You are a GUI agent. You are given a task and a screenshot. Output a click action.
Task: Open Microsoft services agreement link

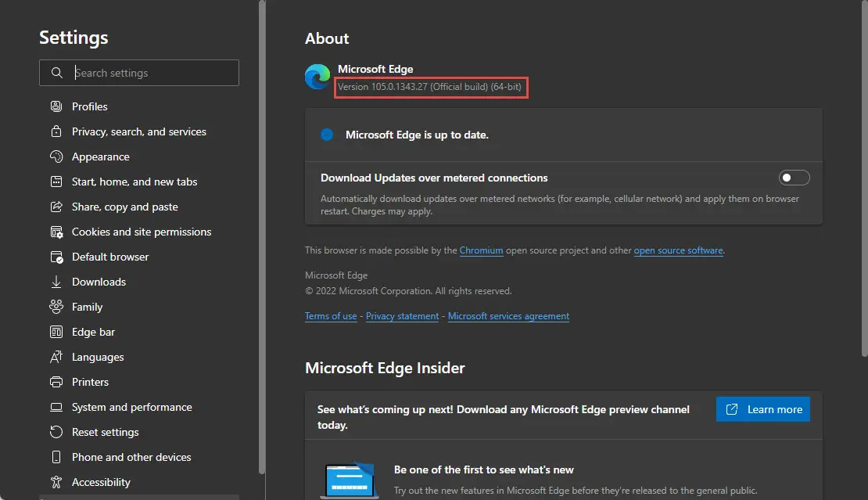tap(508, 316)
